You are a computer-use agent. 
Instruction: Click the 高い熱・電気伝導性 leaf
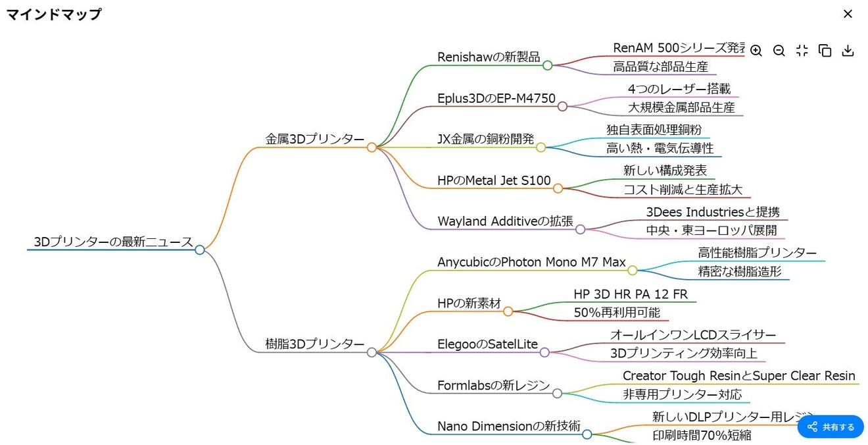click(x=660, y=149)
